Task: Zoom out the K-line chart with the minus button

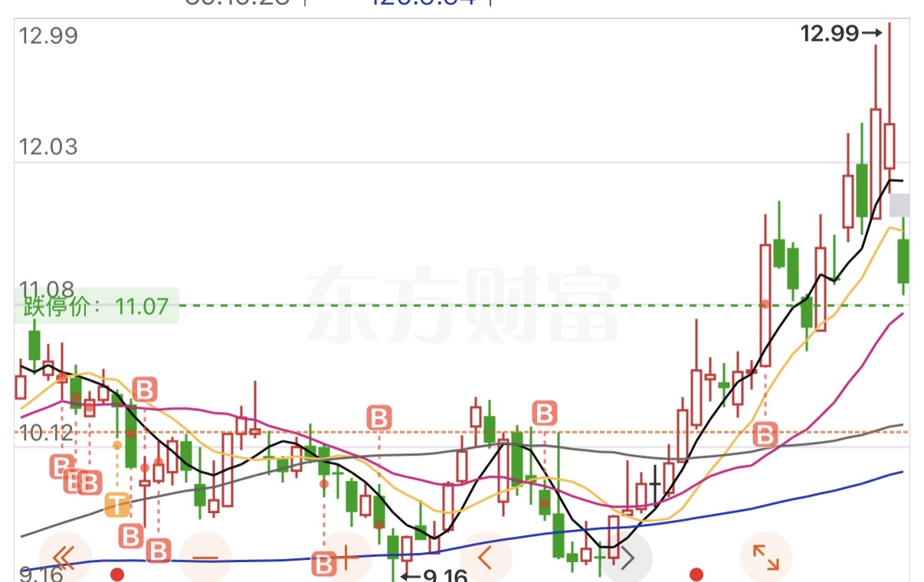Action: 205,558
